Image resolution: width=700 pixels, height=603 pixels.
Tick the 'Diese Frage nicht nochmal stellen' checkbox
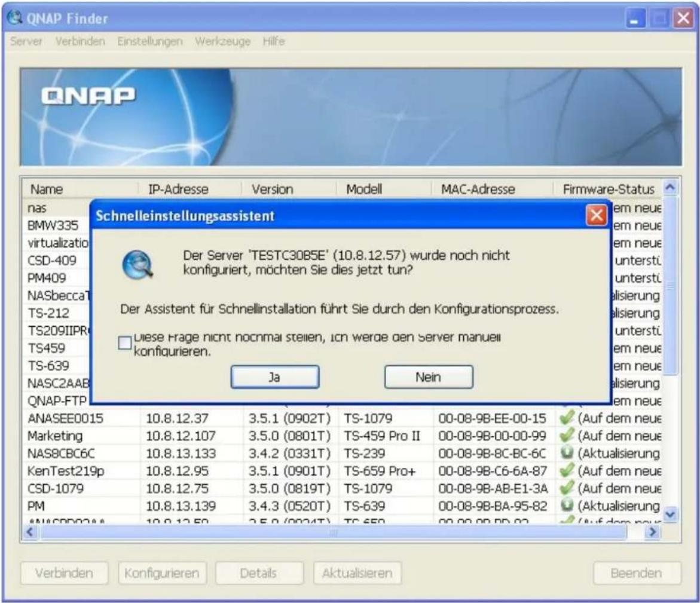pyautogui.click(x=124, y=343)
